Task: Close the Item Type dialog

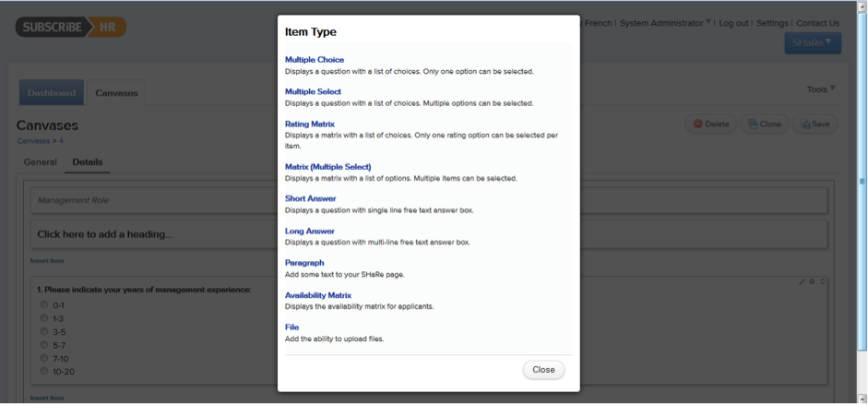Action: [543, 370]
